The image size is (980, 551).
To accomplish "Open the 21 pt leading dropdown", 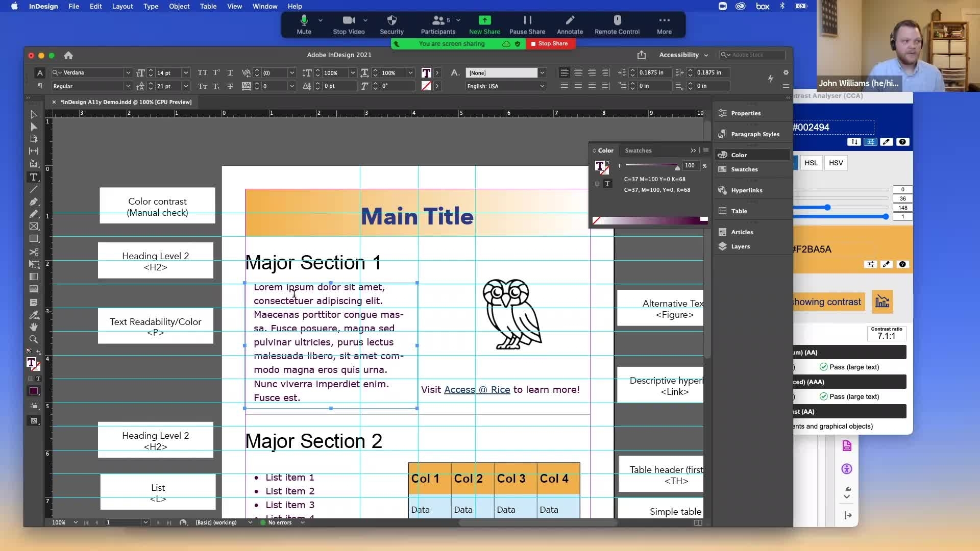I will point(186,86).
